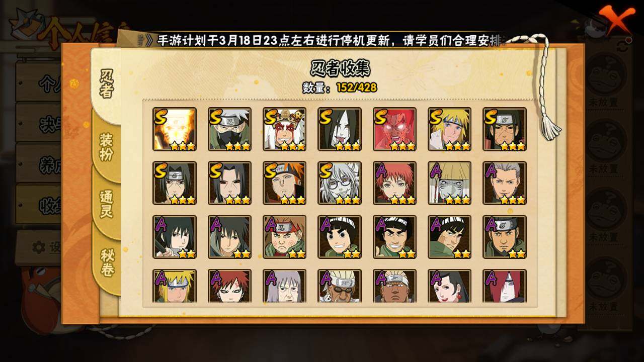Select the bowl-cut Rock Lee A-rank card
644x362 pixels.
click(x=340, y=237)
